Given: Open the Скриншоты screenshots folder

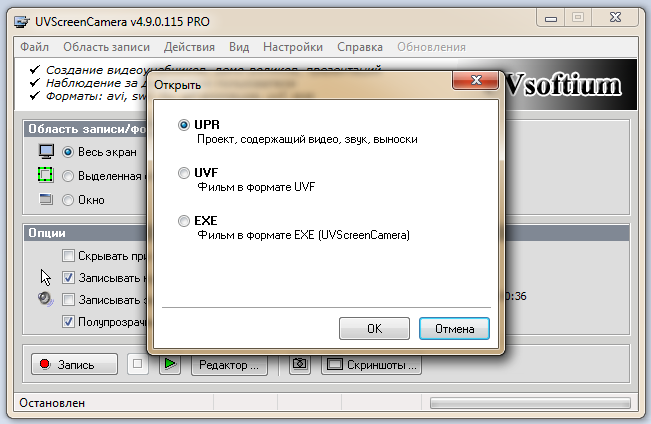Looking at the screenshot, I should pyautogui.click(x=372, y=365).
